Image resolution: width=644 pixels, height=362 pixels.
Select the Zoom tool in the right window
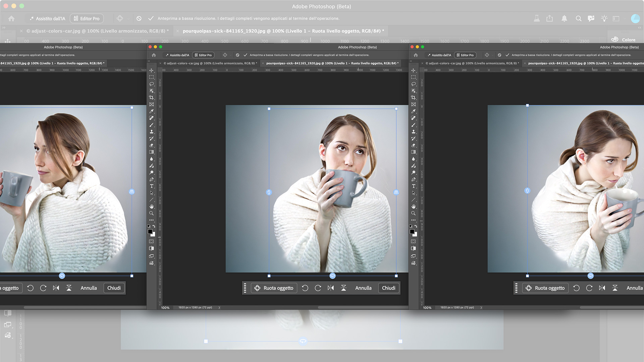(413, 213)
